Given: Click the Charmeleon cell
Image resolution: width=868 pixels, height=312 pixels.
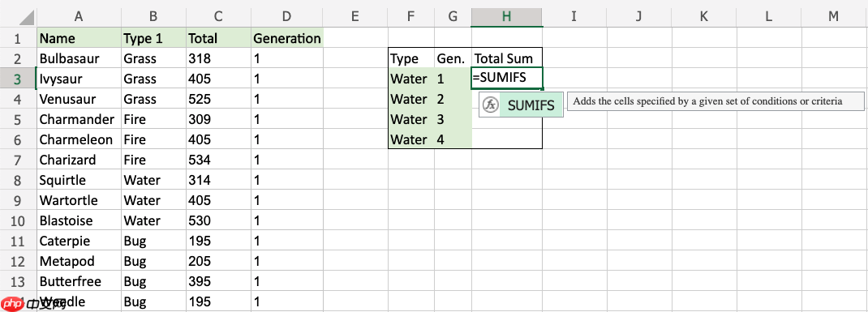Looking at the screenshot, I should 79,139.
